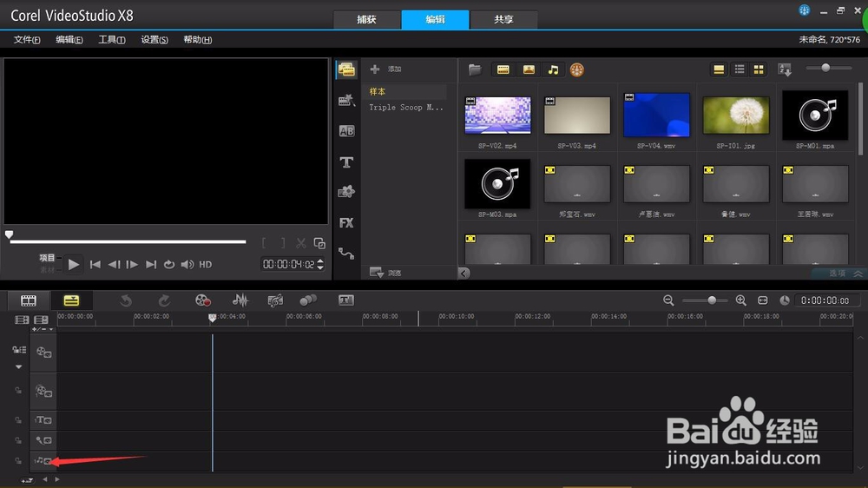Open the system volume control
Screen dimensions: 868x488
click(x=187, y=265)
